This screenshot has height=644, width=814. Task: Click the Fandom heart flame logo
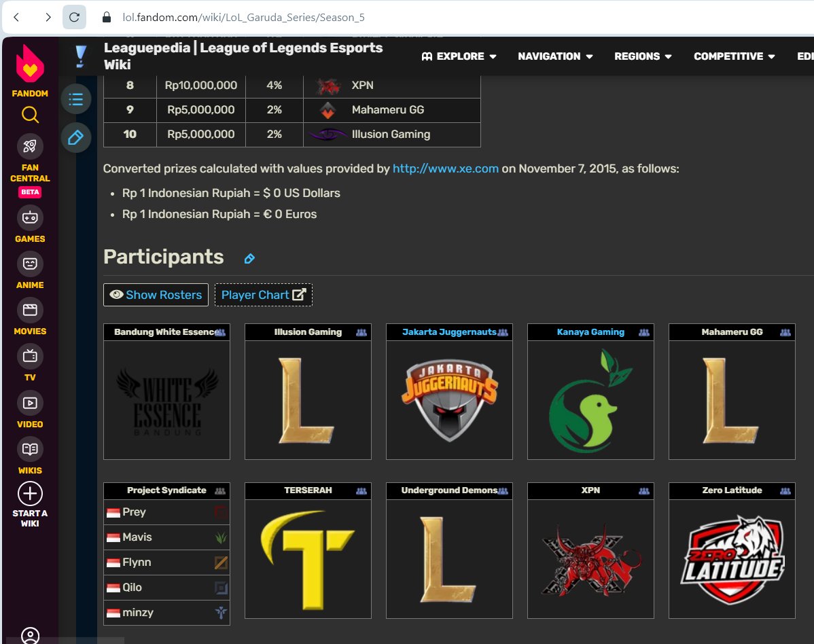coord(30,64)
